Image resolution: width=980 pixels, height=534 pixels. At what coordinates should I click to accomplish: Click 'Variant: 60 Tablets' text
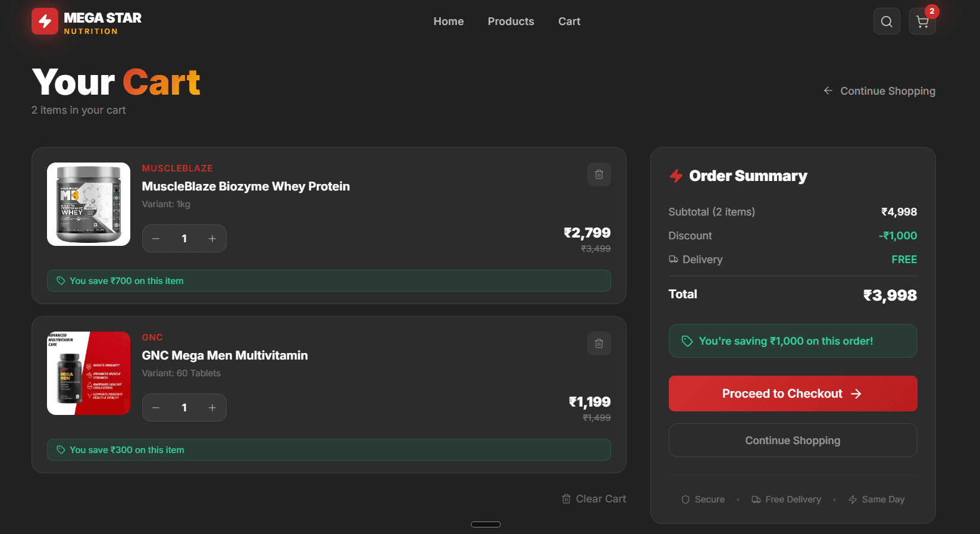click(x=181, y=373)
